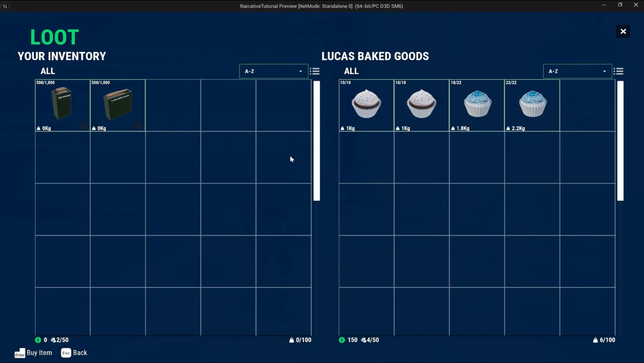Switch Lucas Baked Goods to list view
The image size is (644, 363).
click(x=618, y=71)
